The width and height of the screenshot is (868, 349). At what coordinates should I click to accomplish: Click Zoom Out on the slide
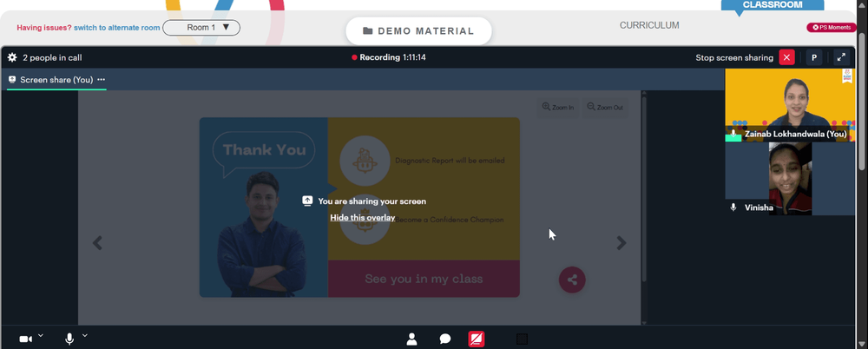pyautogui.click(x=604, y=107)
